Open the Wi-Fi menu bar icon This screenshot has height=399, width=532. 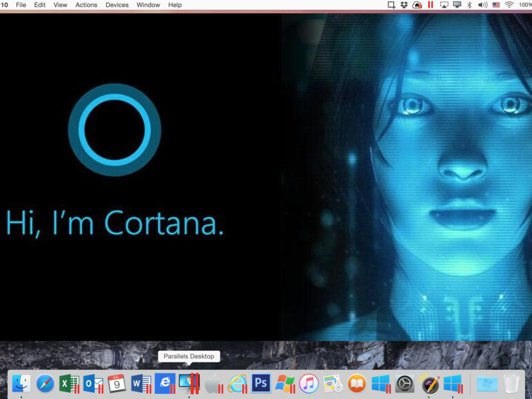pyautogui.click(x=509, y=5)
